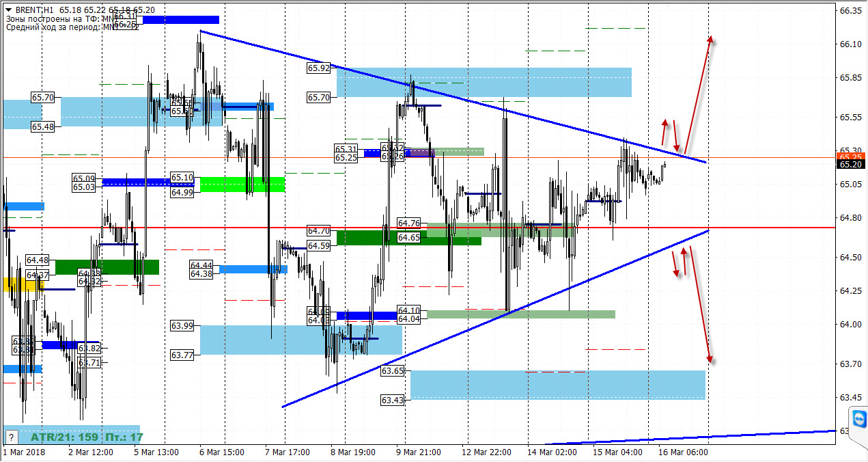Click the 14 Mar 02:00 time label
868x462 pixels.
point(552,452)
